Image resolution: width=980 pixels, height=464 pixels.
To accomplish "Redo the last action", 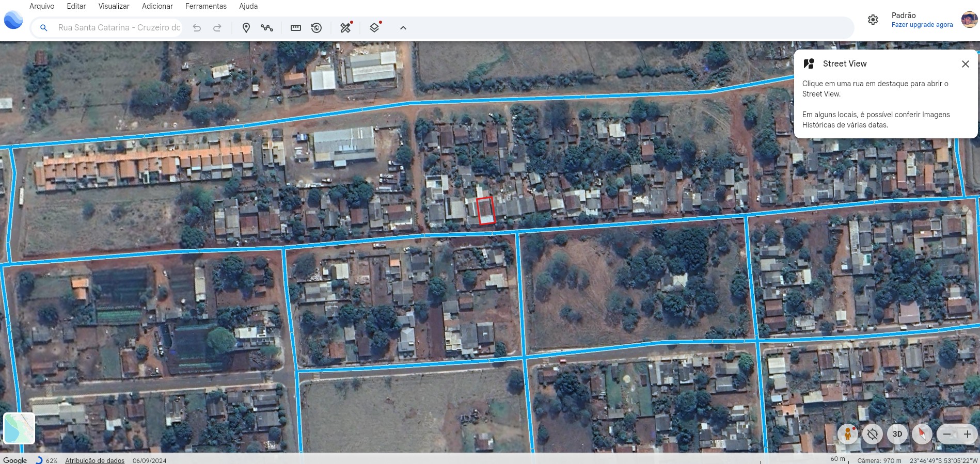I will tap(217, 28).
